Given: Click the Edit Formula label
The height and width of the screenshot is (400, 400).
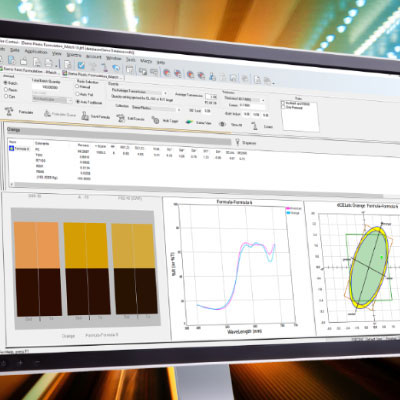Looking at the screenshot, I should [135, 119].
